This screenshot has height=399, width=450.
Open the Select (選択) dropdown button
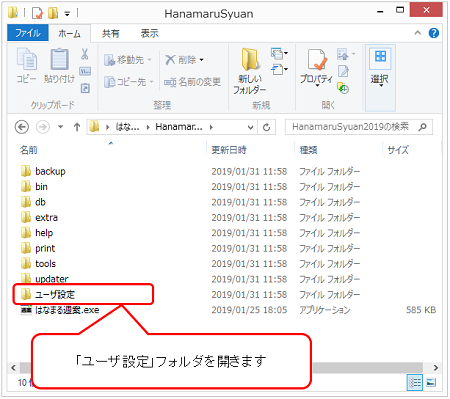point(380,78)
